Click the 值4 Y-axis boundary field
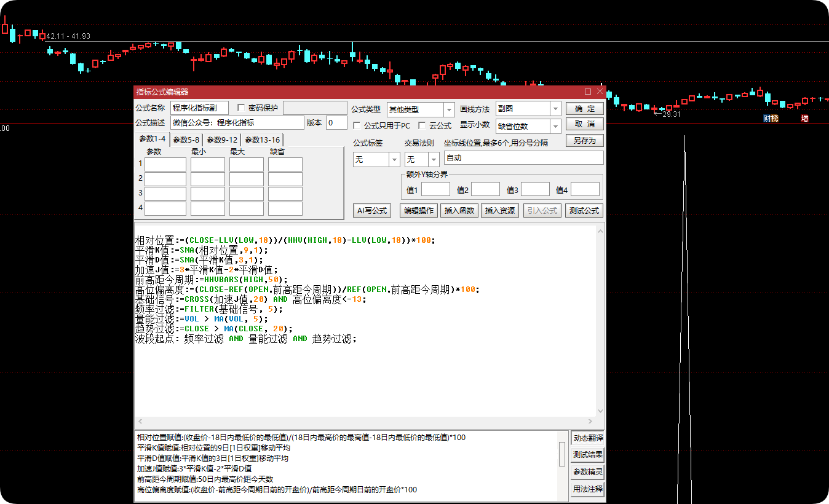 585,189
